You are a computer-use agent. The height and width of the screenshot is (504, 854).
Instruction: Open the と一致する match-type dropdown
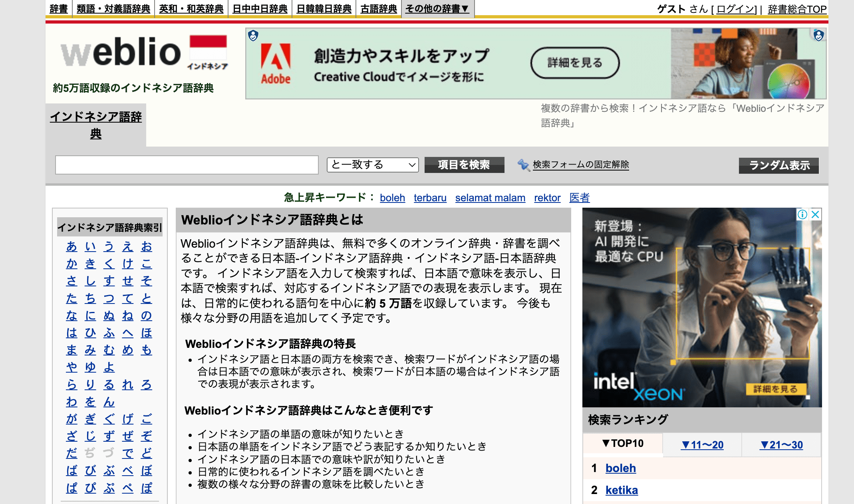tap(372, 165)
